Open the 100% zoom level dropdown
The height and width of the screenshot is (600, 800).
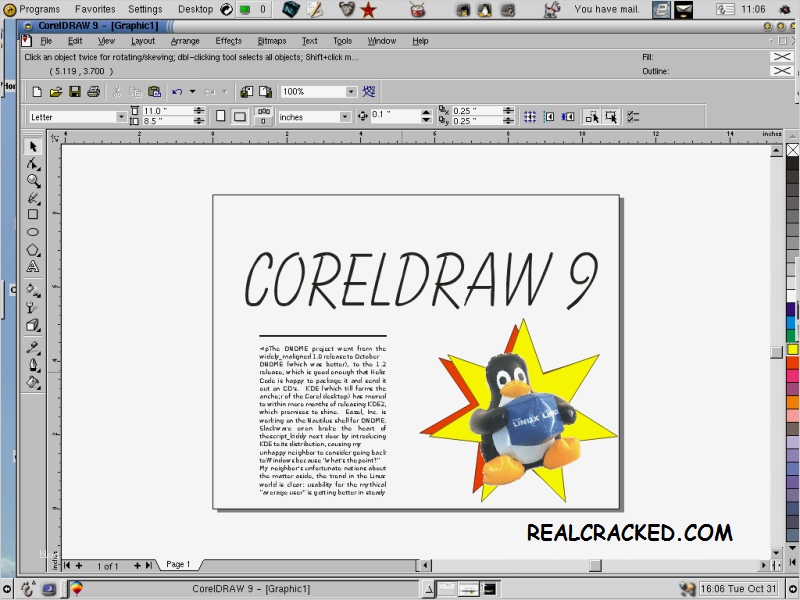[351, 92]
